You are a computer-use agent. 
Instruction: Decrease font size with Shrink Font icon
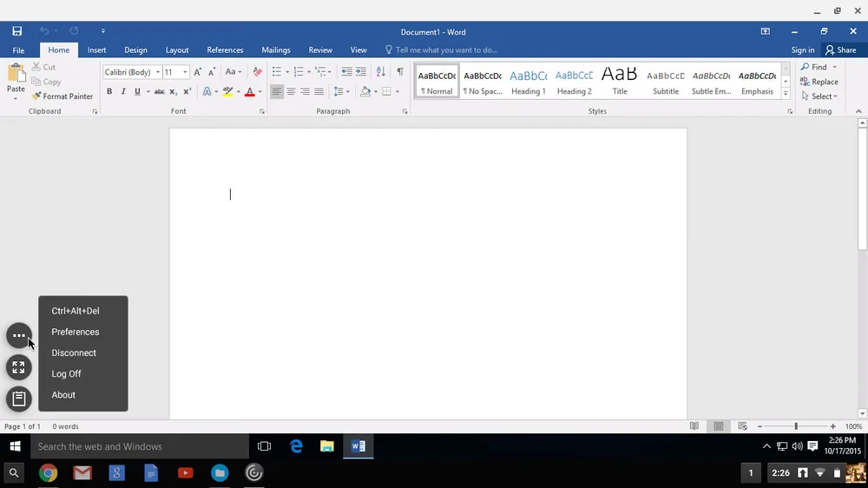(212, 72)
